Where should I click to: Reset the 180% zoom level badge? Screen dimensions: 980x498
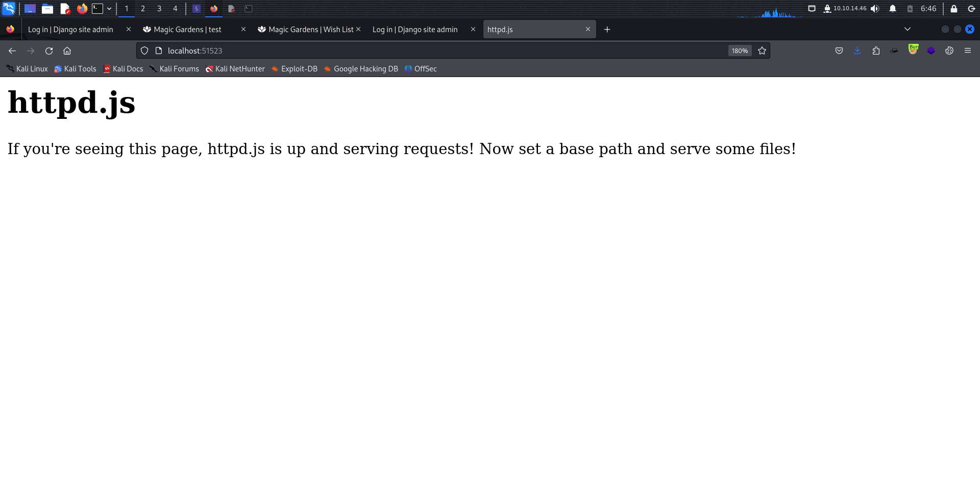[740, 51]
